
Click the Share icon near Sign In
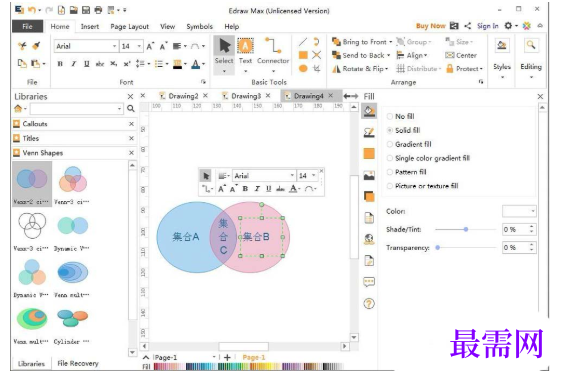(468, 26)
